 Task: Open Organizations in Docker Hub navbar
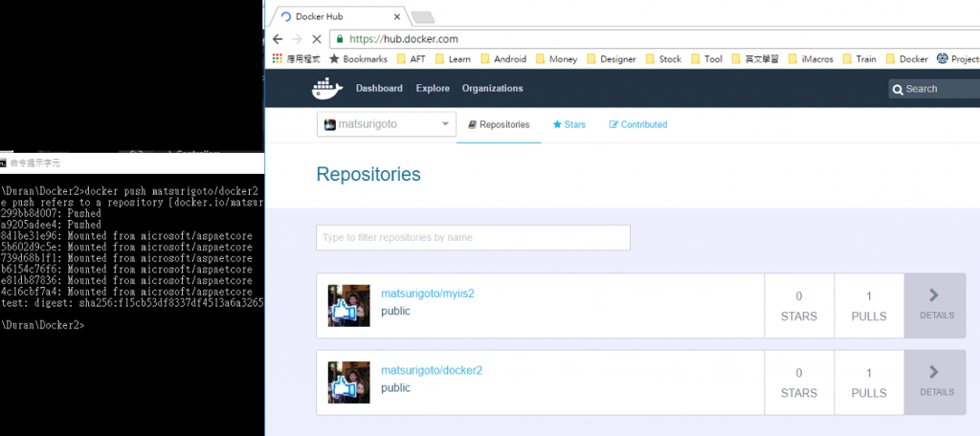tap(493, 88)
